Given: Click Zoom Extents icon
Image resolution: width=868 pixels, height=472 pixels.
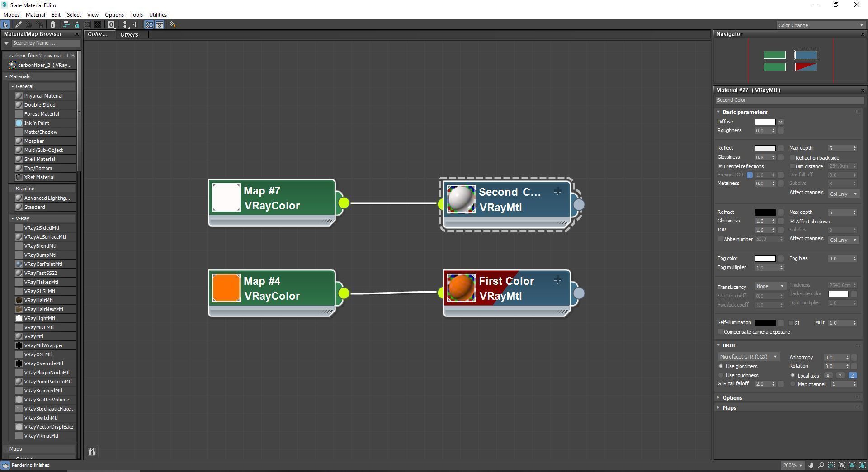Looking at the screenshot, I should 842,465.
